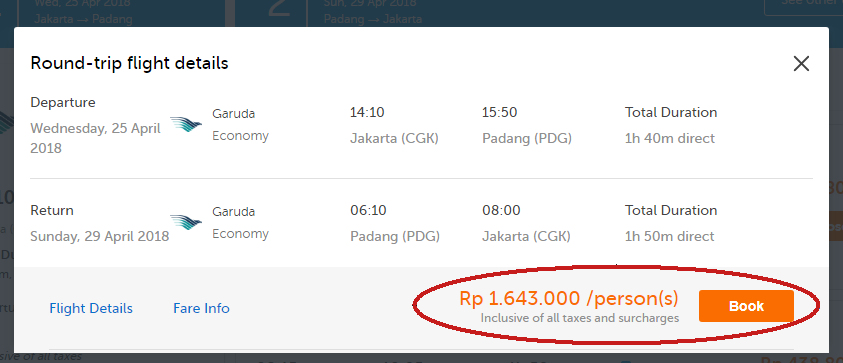
Task: Click the 06:10 return departure time
Action: tap(368, 210)
